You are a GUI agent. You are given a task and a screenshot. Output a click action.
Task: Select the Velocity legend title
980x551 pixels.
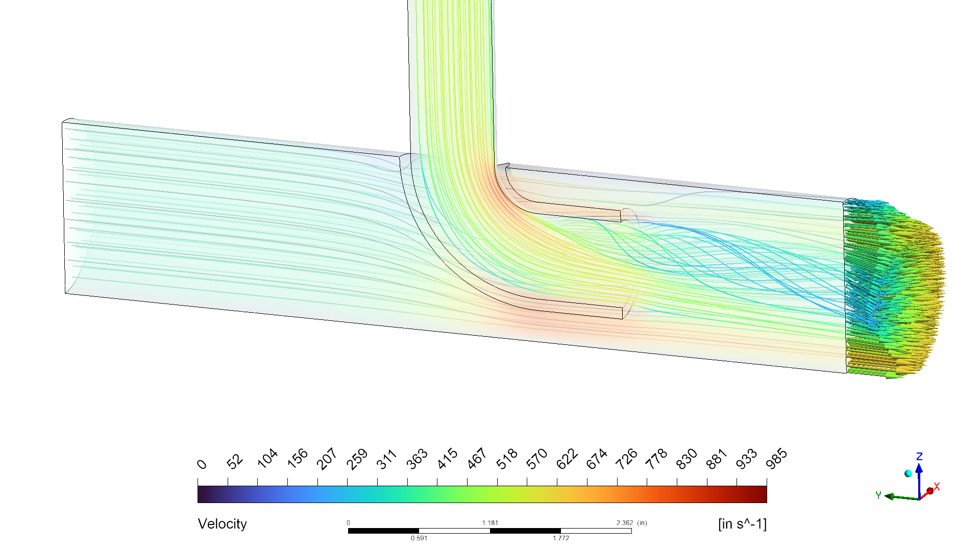[x=222, y=523]
